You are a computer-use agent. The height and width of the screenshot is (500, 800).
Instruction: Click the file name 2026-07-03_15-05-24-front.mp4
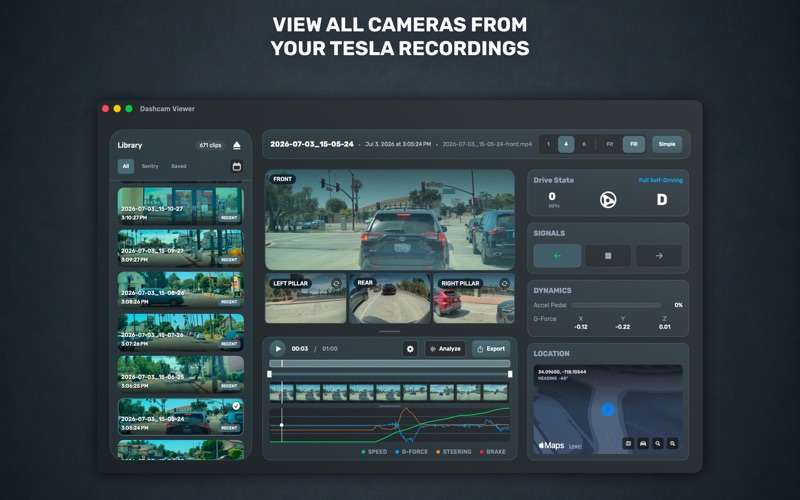click(x=487, y=144)
